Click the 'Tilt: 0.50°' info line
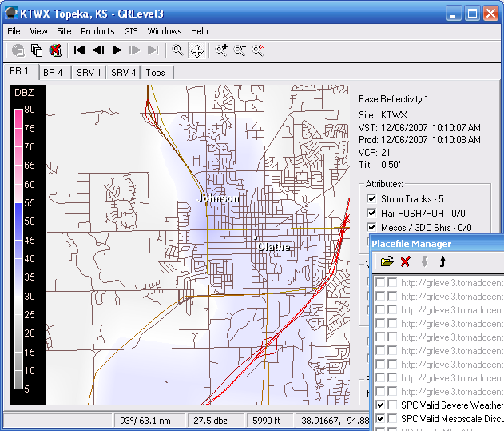Viewport: 504px width, 431px height. point(380,165)
